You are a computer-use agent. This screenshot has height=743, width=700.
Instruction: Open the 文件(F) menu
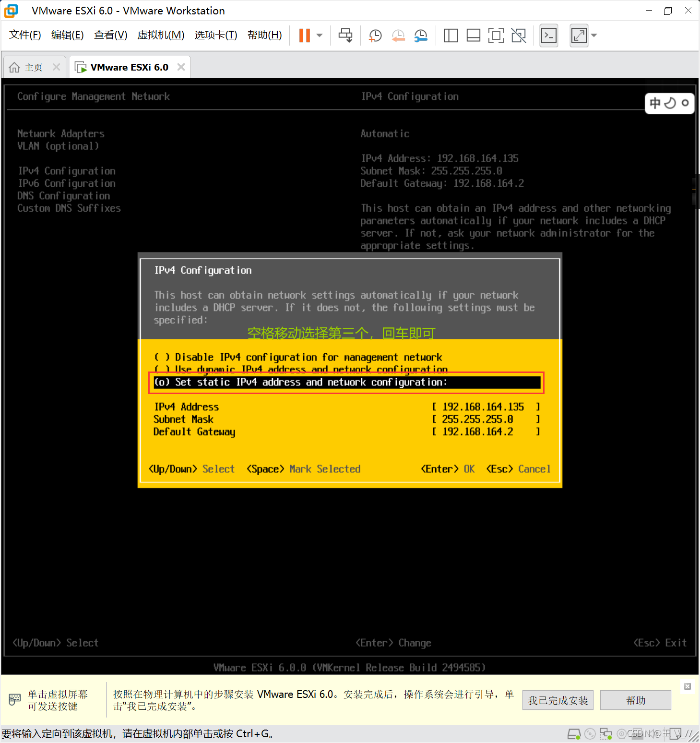click(x=25, y=35)
